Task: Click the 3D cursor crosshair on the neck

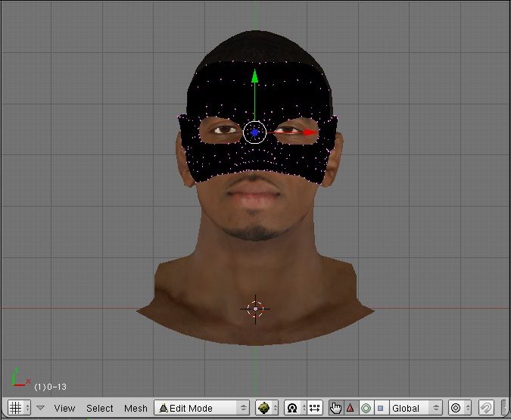Action: pyautogui.click(x=255, y=308)
